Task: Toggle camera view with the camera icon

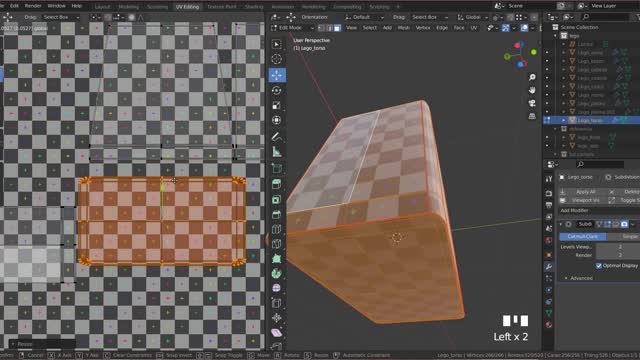Action: 532,103
